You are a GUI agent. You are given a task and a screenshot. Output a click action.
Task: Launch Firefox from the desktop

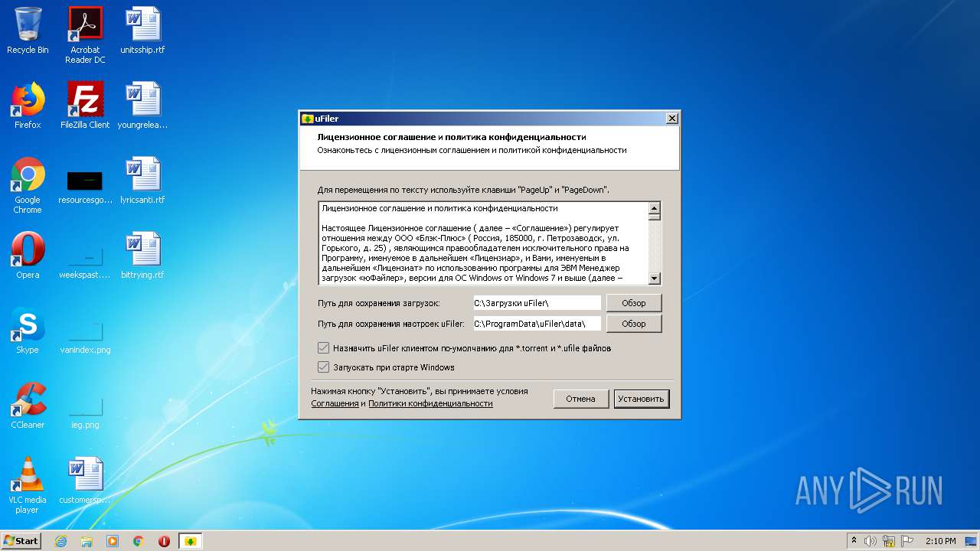(28, 106)
